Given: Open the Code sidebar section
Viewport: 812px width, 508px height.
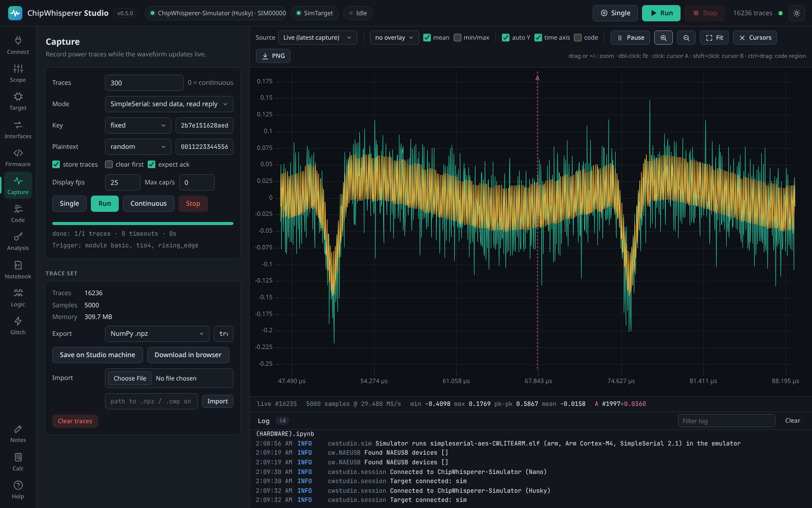Looking at the screenshot, I should click(18, 213).
